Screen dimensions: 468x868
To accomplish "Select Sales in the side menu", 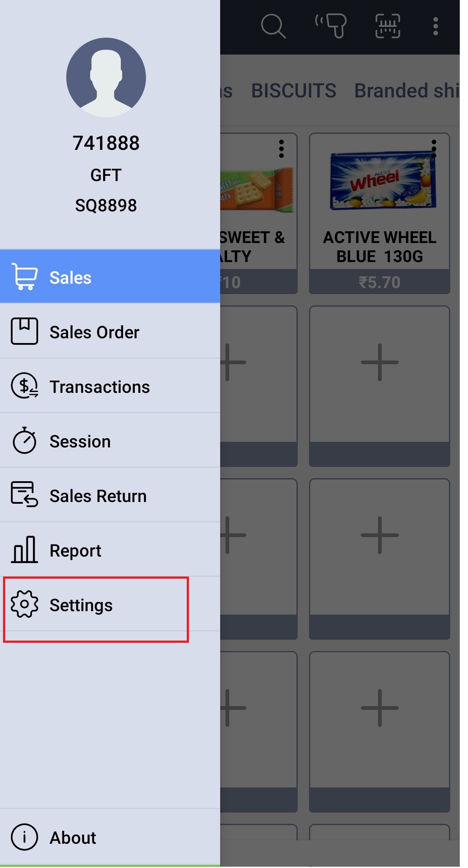I will coord(70,278).
